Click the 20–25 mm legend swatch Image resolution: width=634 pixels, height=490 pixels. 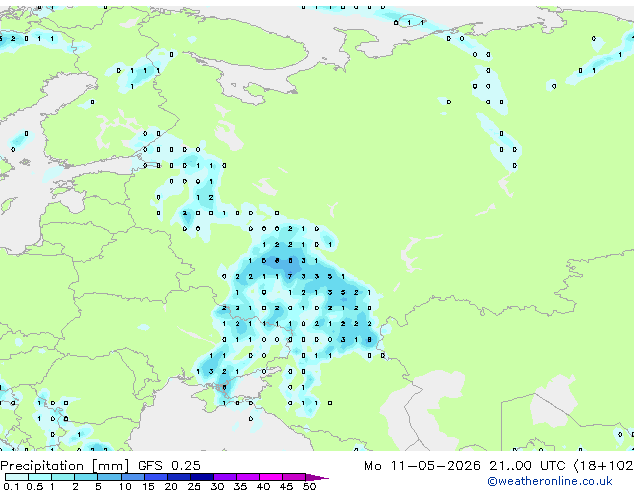(x=179, y=477)
